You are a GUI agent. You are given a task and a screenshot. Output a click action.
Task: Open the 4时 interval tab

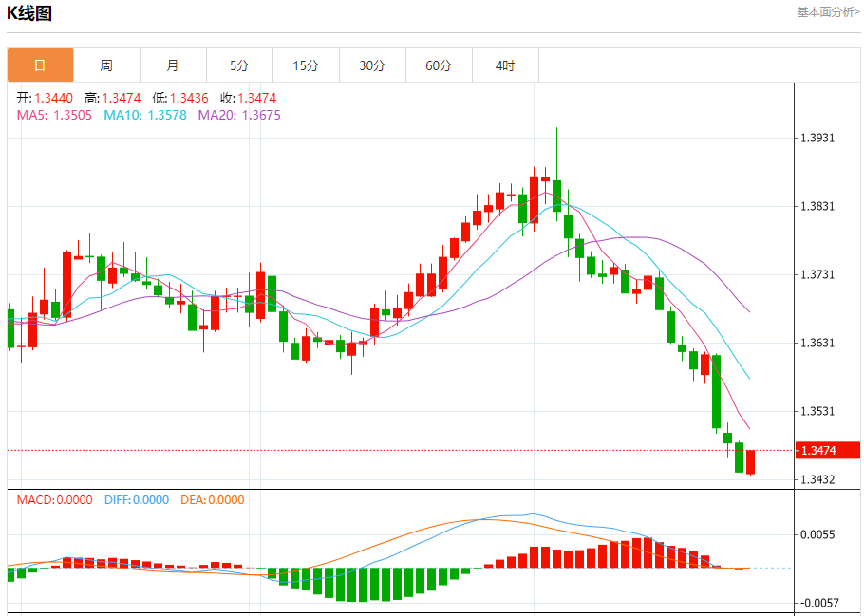505,65
